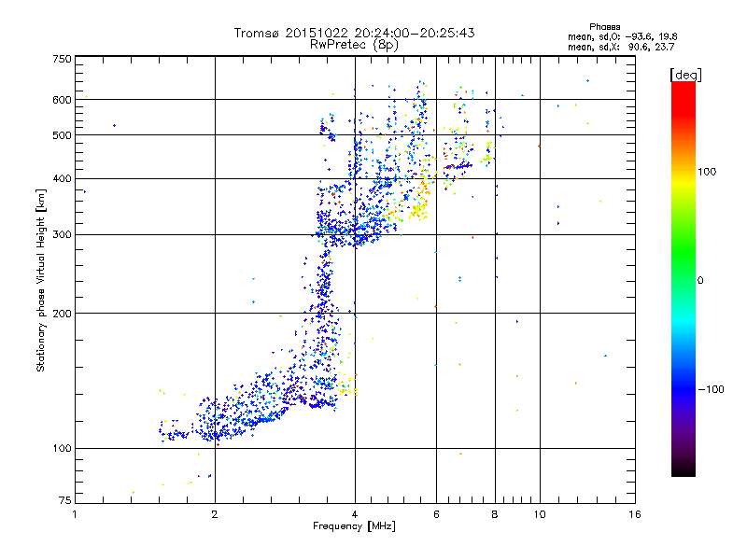
Task: Click the 'mean, sd,X: 90.6, 23.7' line
Action: tap(621, 47)
